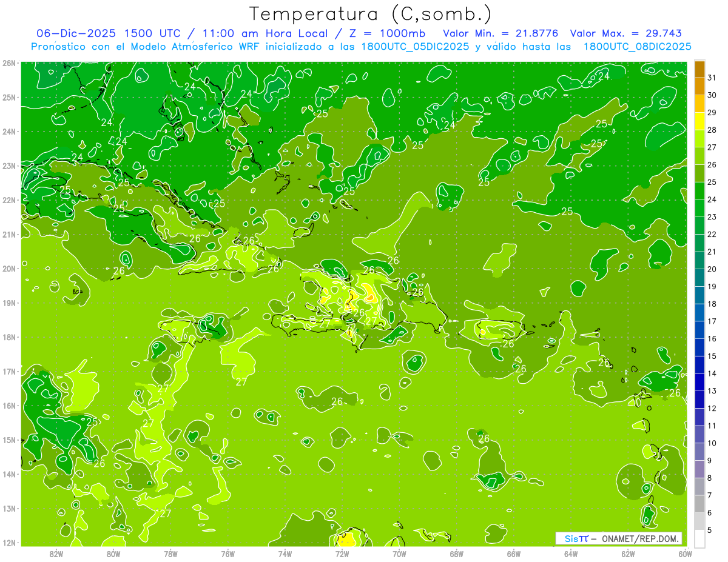The width and height of the screenshot is (728, 562).
Task: Click longitude axis label '62W'
Action: 628,554
